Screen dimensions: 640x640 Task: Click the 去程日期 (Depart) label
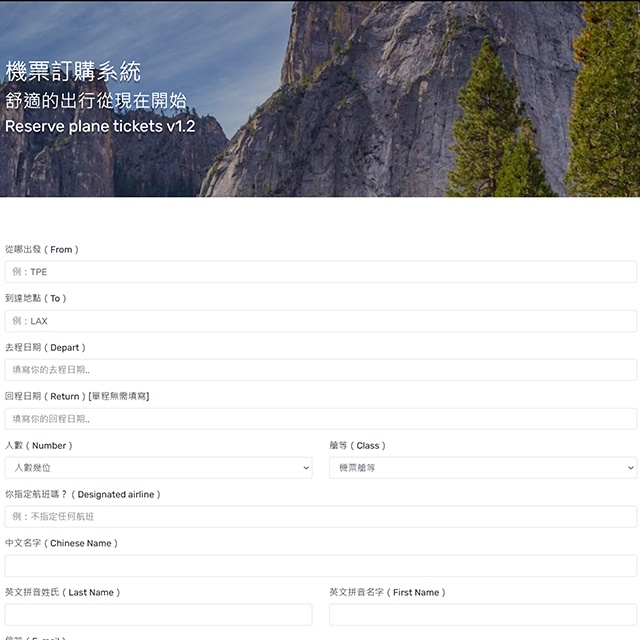pyautogui.click(x=46, y=347)
